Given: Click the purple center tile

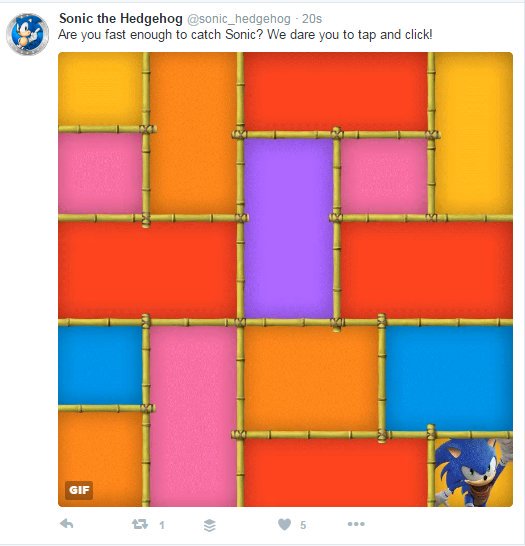Looking at the screenshot, I should pyautogui.click(x=288, y=228).
